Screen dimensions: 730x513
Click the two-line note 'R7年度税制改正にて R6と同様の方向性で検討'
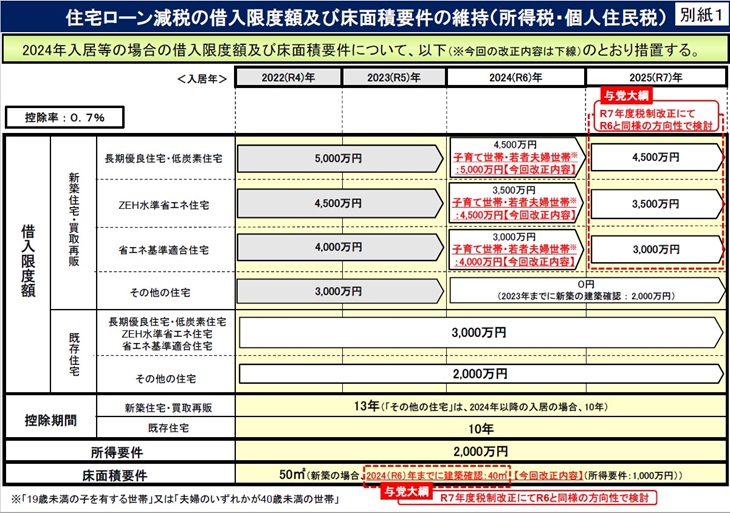[656, 119]
